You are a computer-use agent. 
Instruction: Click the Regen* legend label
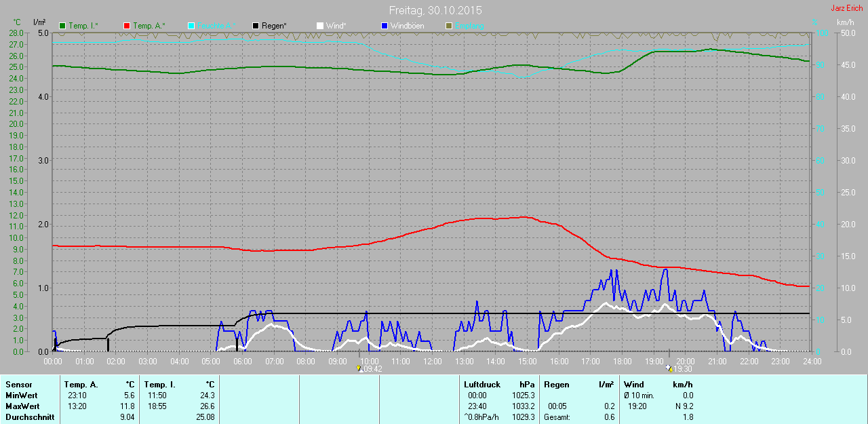pos(274,26)
